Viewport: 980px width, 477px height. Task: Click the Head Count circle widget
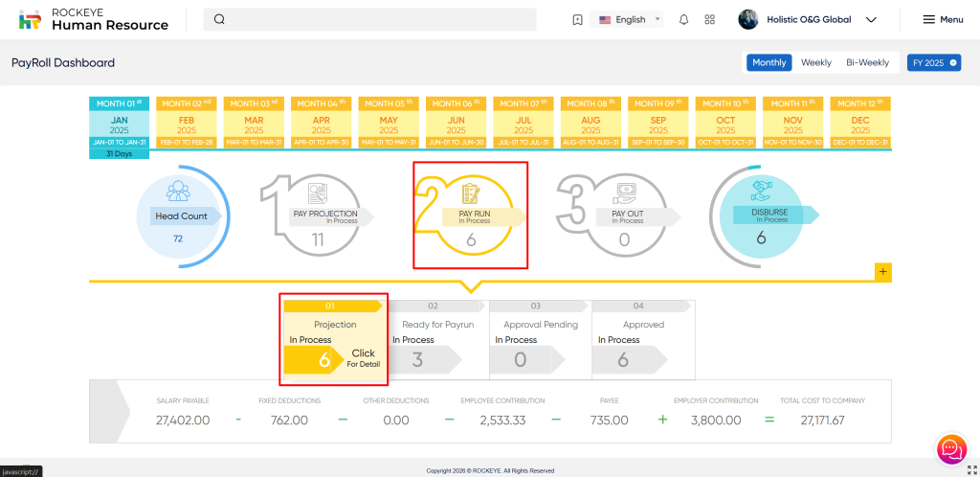coord(180,216)
